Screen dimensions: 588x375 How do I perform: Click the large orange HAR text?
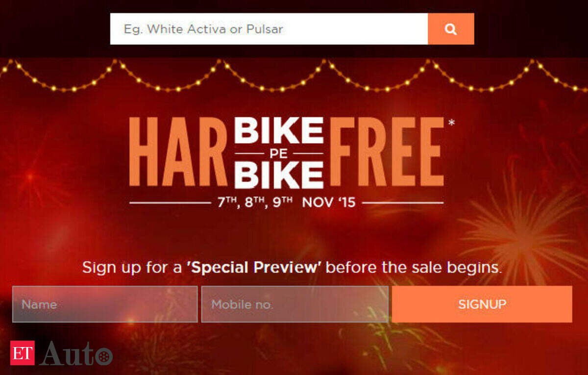[178, 152]
